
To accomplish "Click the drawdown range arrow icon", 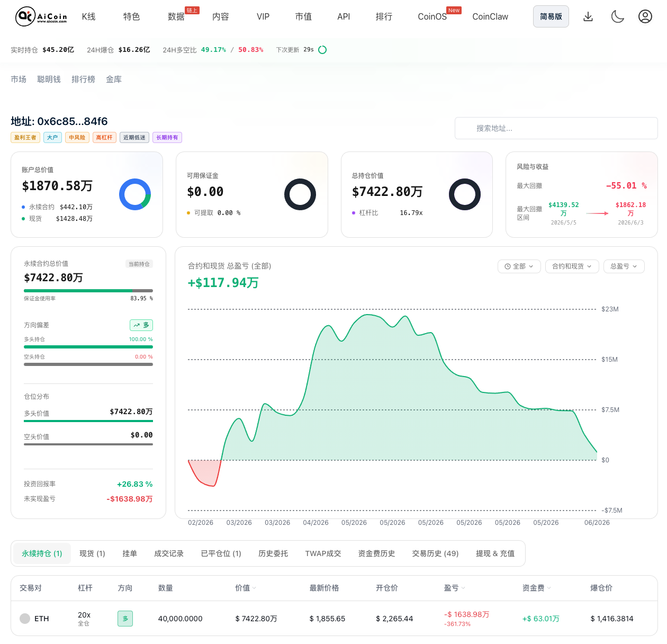I will 597,213.
